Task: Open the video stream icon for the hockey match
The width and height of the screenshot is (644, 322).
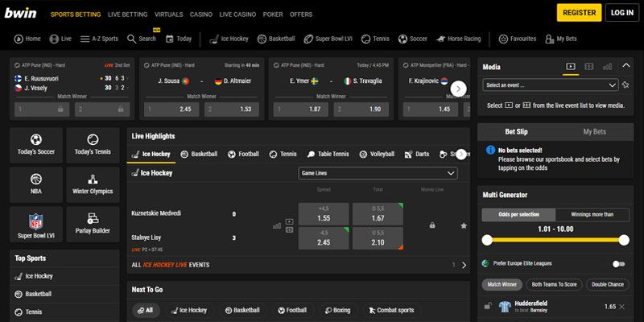Action: point(290,221)
